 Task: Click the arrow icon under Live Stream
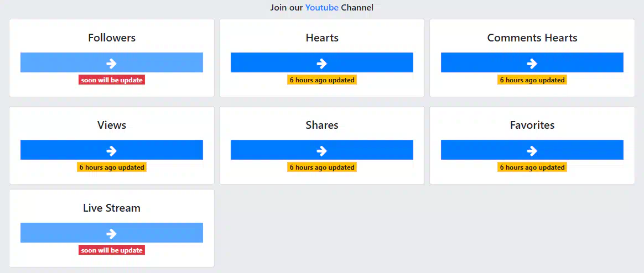point(111,234)
